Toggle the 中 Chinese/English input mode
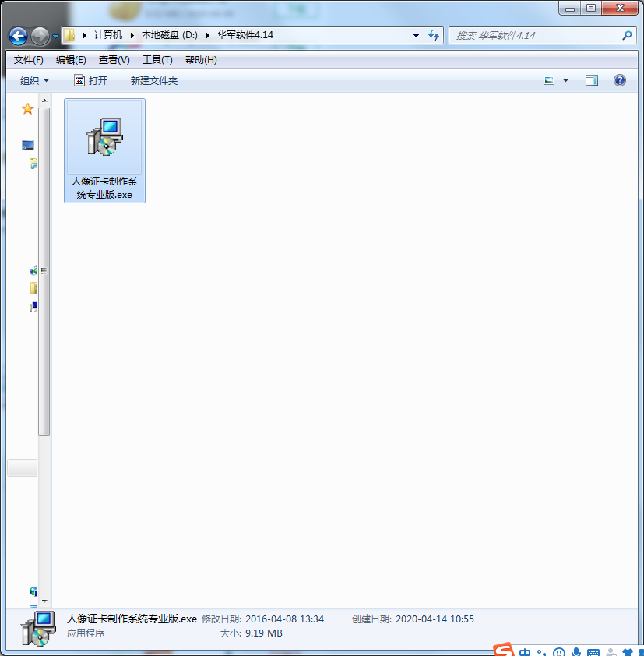This screenshot has width=644, height=656. click(x=524, y=652)
